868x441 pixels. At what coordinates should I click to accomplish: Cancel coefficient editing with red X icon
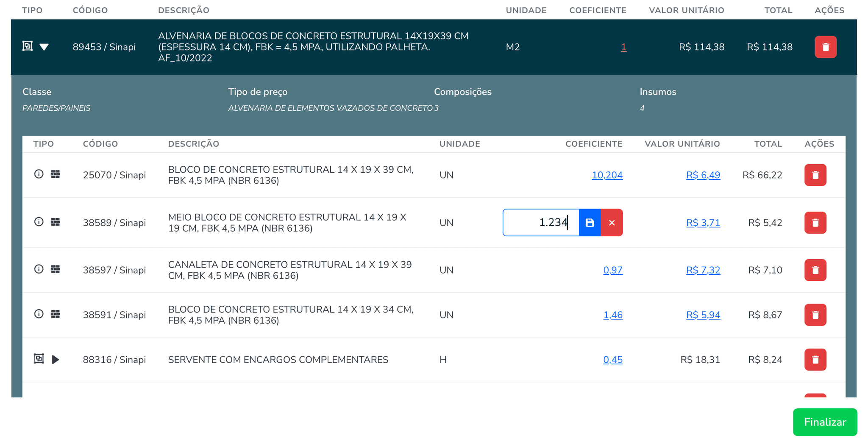(612, 222)
